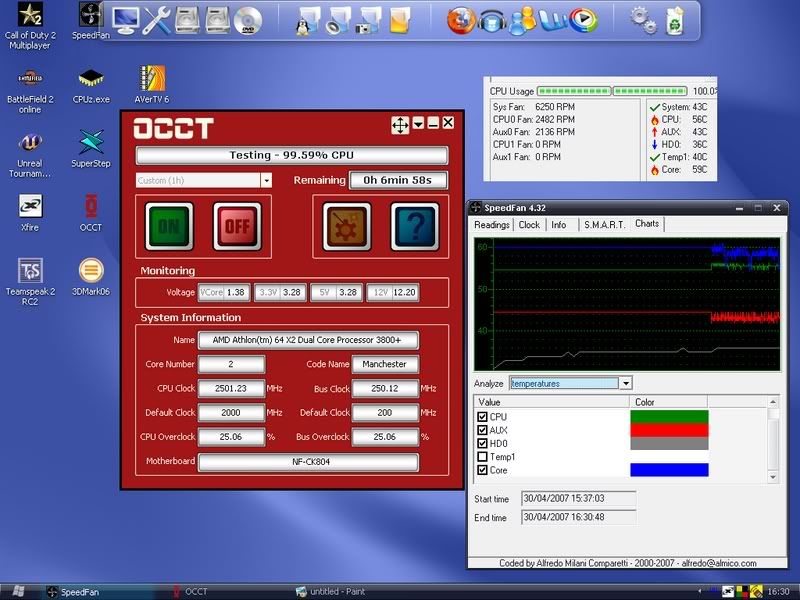
Task: Expand the Custom (1h) test dropdown
Action: coord(266,181)
